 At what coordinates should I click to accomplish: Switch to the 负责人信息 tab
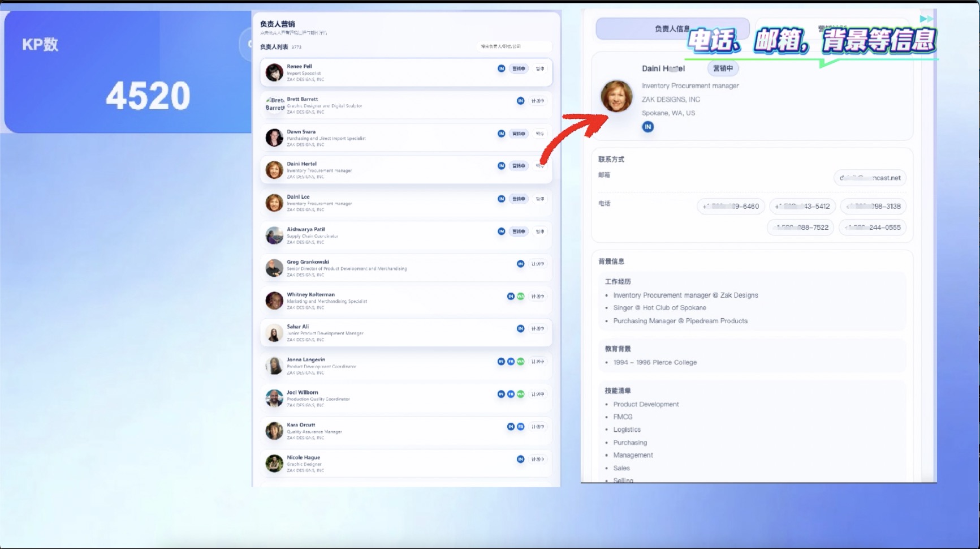point(672,29)
